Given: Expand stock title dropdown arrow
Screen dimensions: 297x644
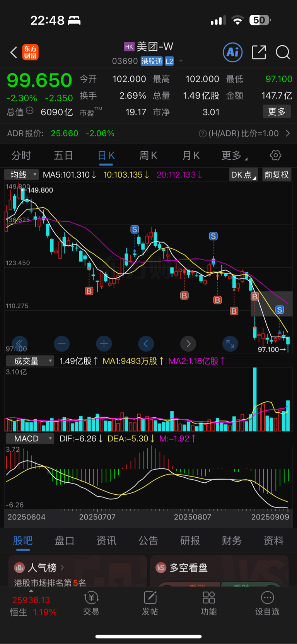Looking at the screenshot, I should pyautogui.click(x=181, y=61).
